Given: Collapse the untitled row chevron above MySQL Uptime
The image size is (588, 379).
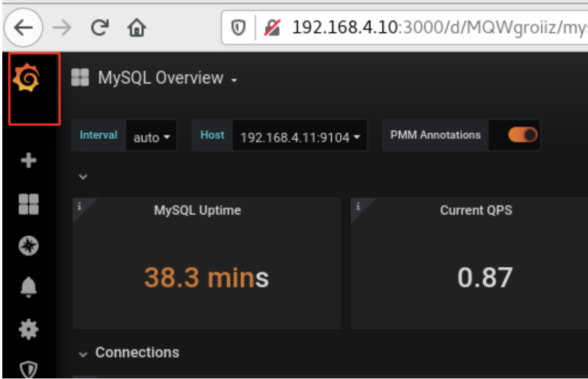Looking at the screenshot, I should (83, 177).
